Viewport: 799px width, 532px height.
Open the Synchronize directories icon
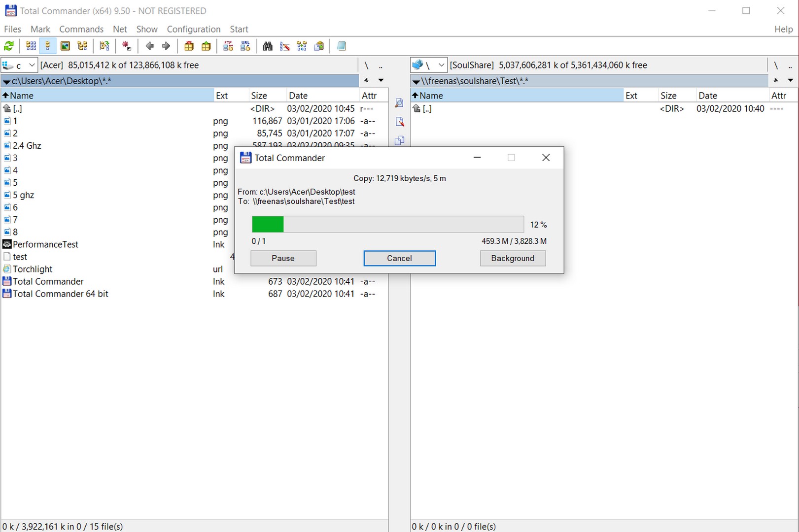pyautogui.click(x=302, y=46)
